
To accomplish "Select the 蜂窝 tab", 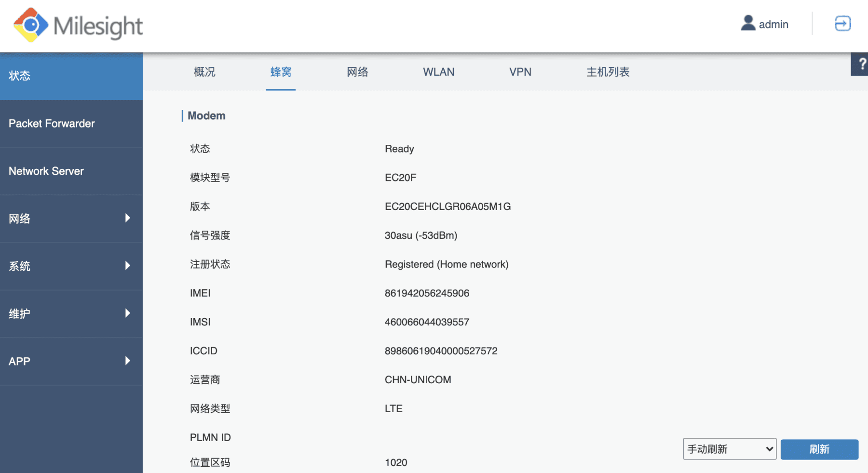I will 281,72.
